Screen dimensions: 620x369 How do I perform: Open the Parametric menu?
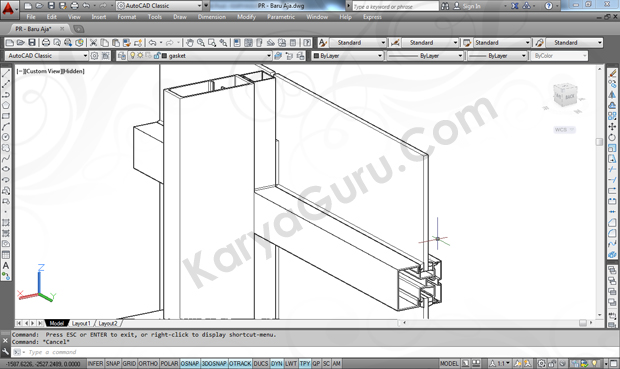(281, 17)
